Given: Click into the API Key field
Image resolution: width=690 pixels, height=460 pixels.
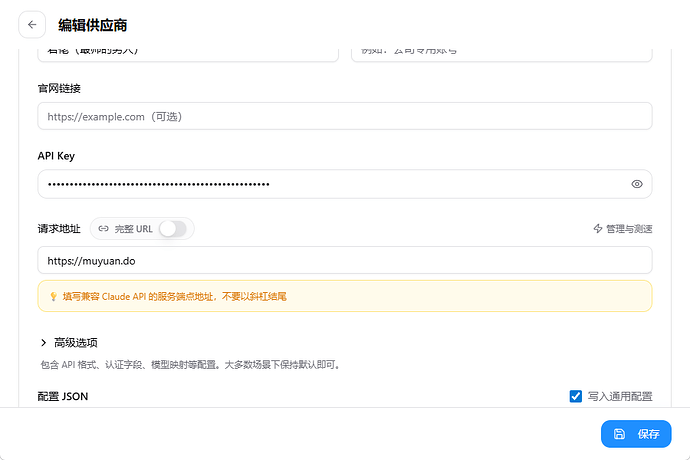Looking at the screenshot, I should (345, 184).
